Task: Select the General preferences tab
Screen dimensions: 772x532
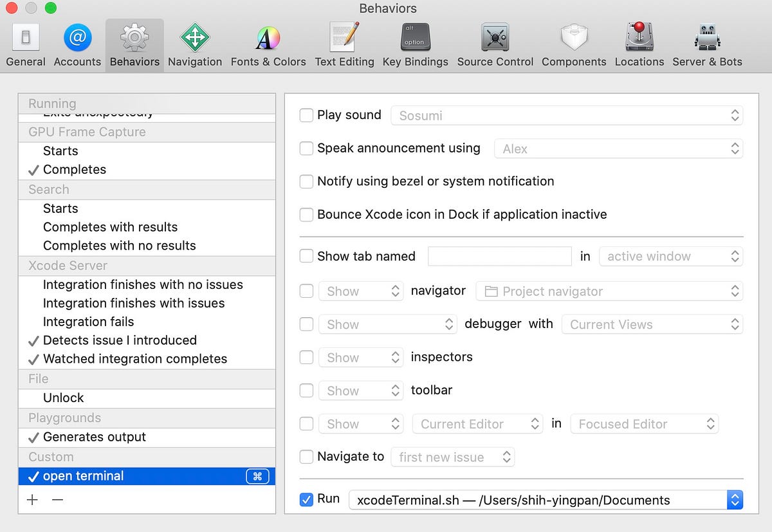Action: point(25,42)
